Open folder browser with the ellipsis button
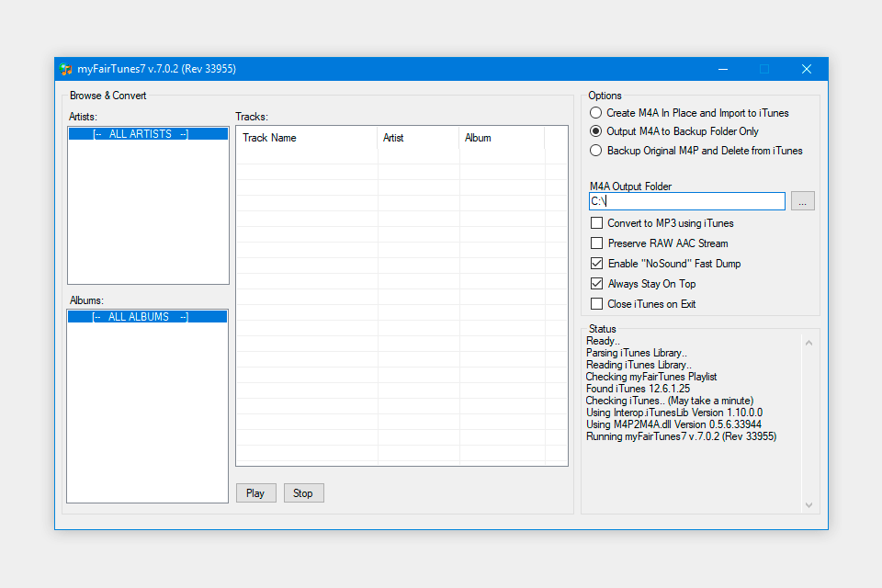The height and width of the screenshot is (588, 882). (802, 201)
